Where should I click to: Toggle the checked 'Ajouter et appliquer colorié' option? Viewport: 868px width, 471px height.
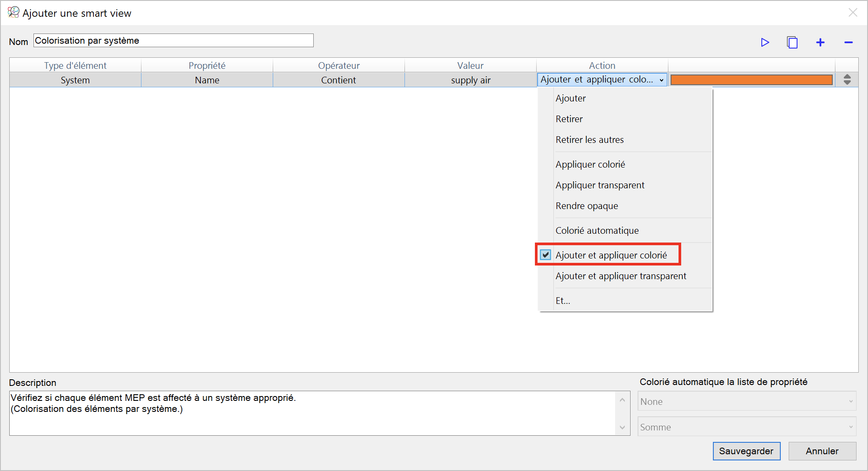[608, 255]
